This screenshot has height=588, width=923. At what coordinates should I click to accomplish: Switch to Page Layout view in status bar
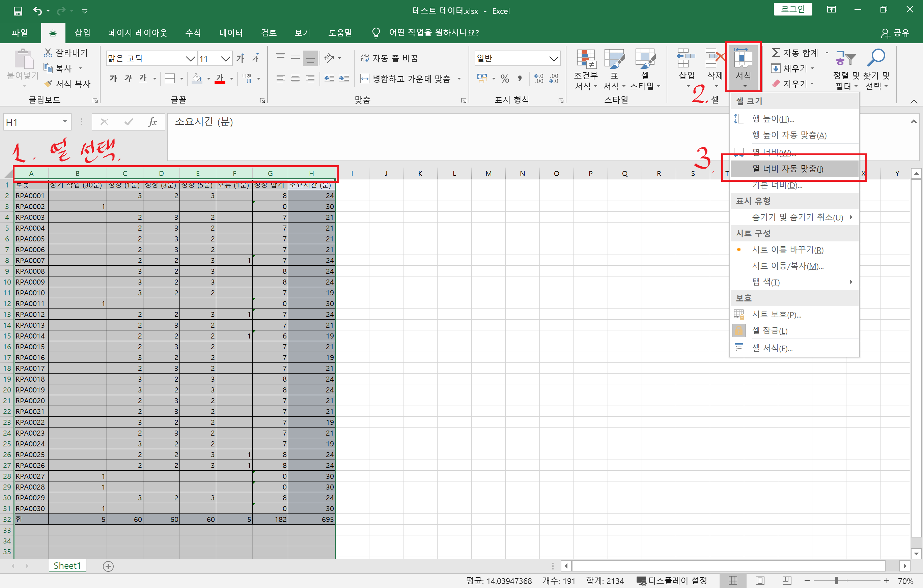(760, 581)
